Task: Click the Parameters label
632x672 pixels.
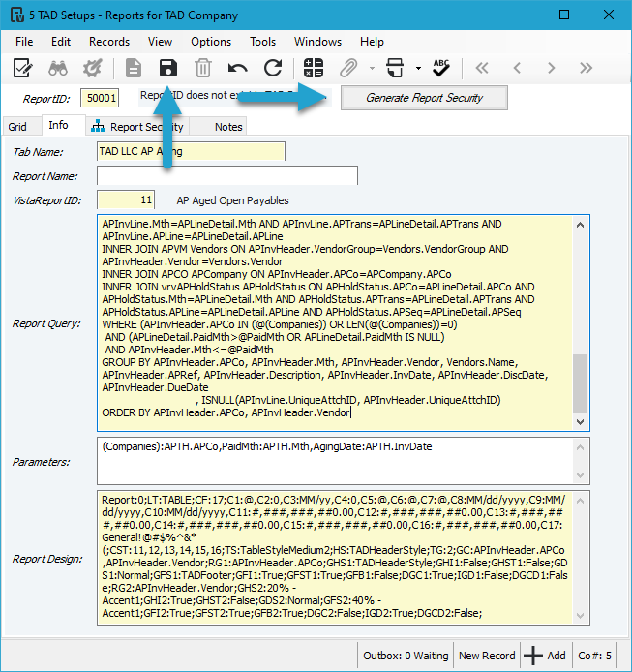Action: click(42, 462)
